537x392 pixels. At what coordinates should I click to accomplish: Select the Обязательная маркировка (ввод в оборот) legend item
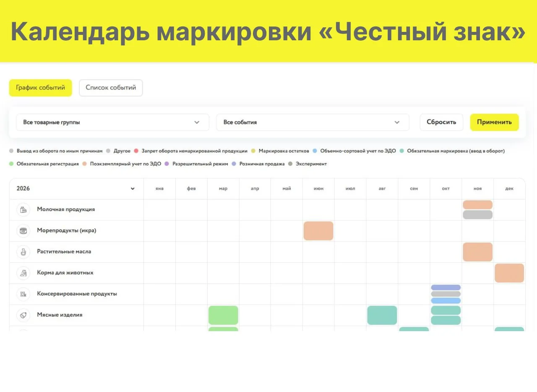[452, 151]
